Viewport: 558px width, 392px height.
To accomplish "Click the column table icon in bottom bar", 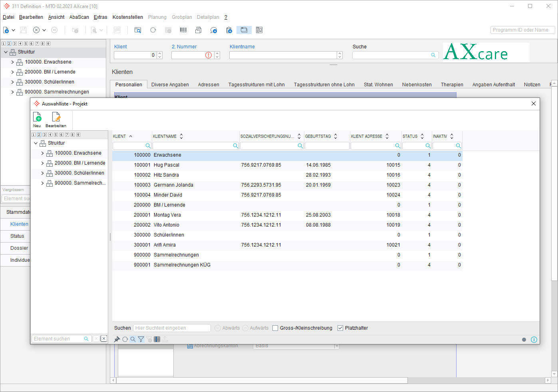I will click(x=157, y=339).
